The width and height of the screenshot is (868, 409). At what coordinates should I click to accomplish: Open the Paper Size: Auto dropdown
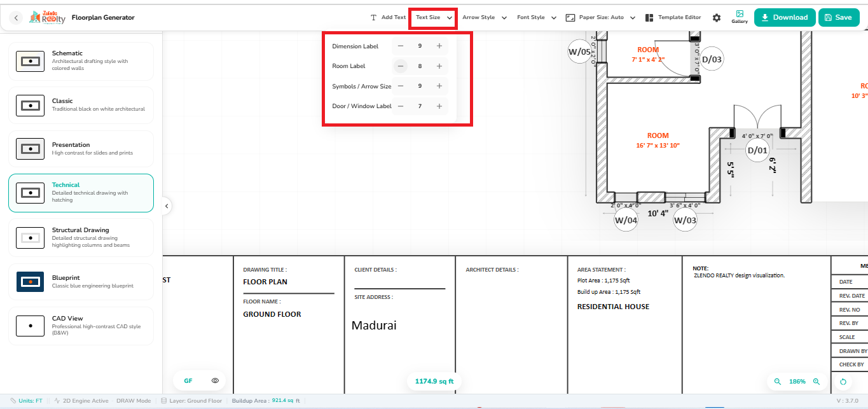(600, 18)
